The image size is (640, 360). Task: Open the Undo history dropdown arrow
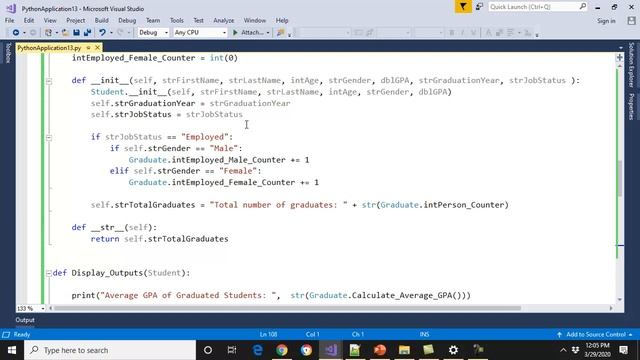[111, 32]
